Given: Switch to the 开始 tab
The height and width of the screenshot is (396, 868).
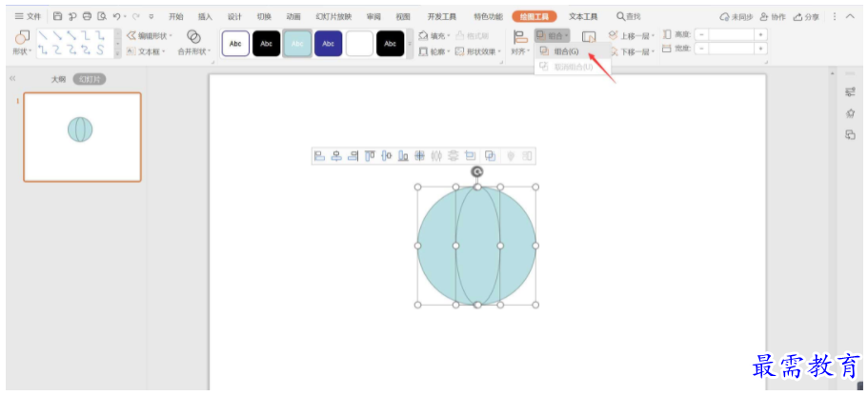Looking at the screenshot, I should pyautogui.click(x=176, y=17).
